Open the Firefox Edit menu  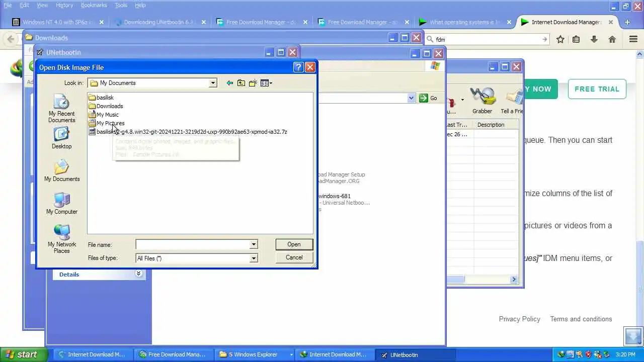click(x=24, y=5)
